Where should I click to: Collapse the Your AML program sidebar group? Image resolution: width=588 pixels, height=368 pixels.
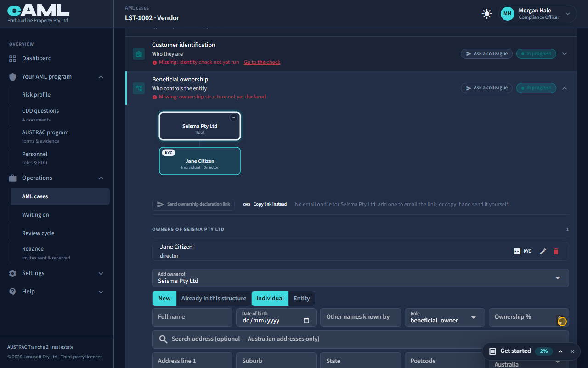pos(101,77)
